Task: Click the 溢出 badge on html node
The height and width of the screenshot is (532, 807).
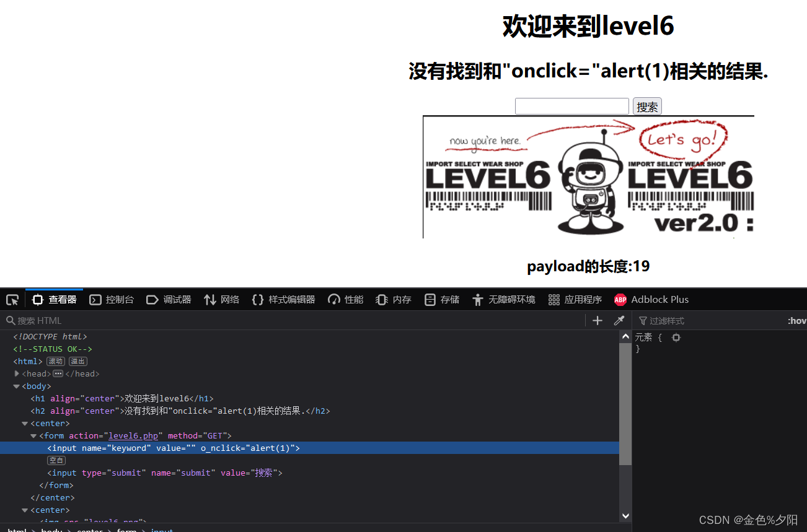Action: [x=78, y=361]
